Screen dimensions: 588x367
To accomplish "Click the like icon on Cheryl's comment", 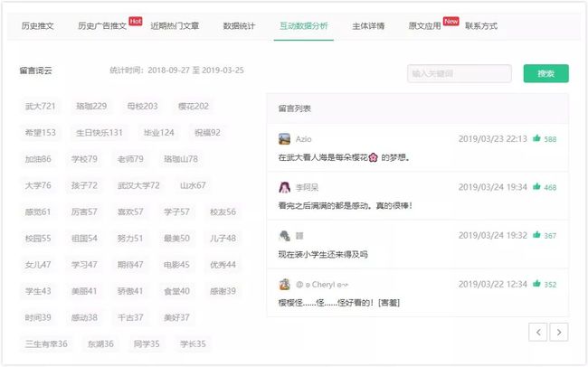I will 536,284.
